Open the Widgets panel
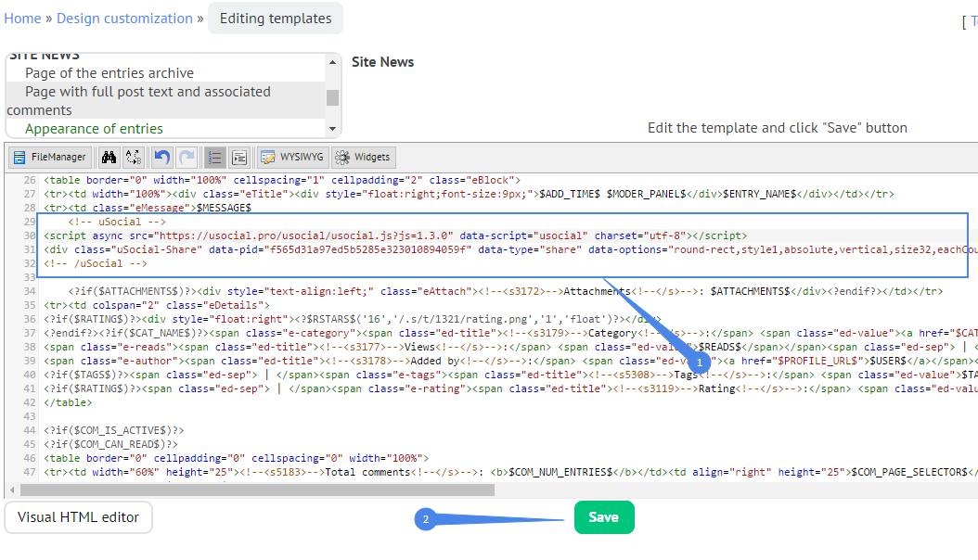Screen dimensions: 978x560 [364, 158]
